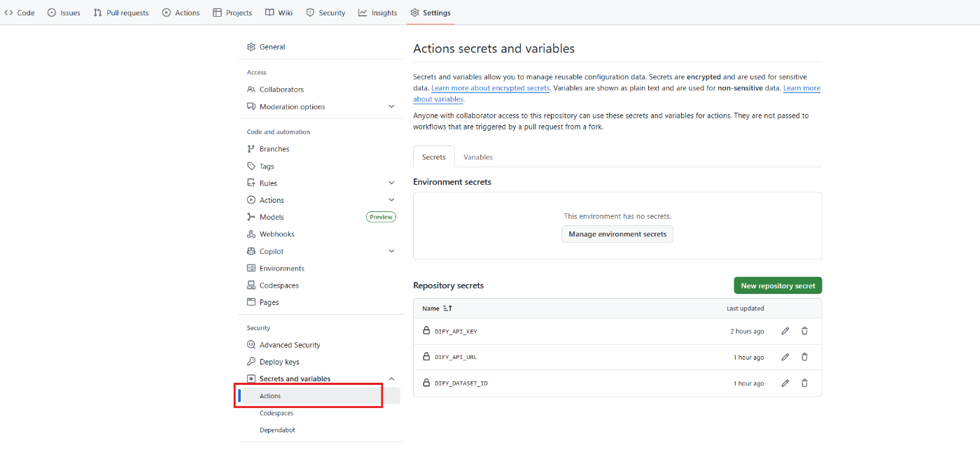Open the top Actions tab

(181, 13)
